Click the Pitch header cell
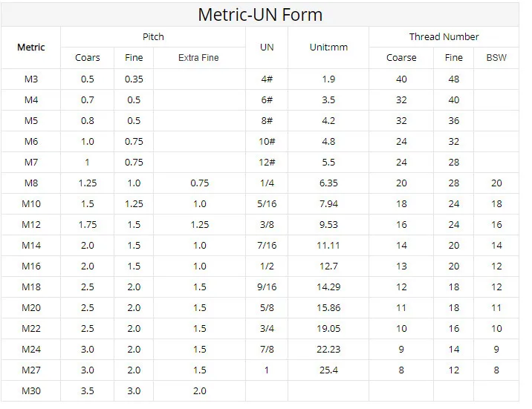 [x=153, y=36]
